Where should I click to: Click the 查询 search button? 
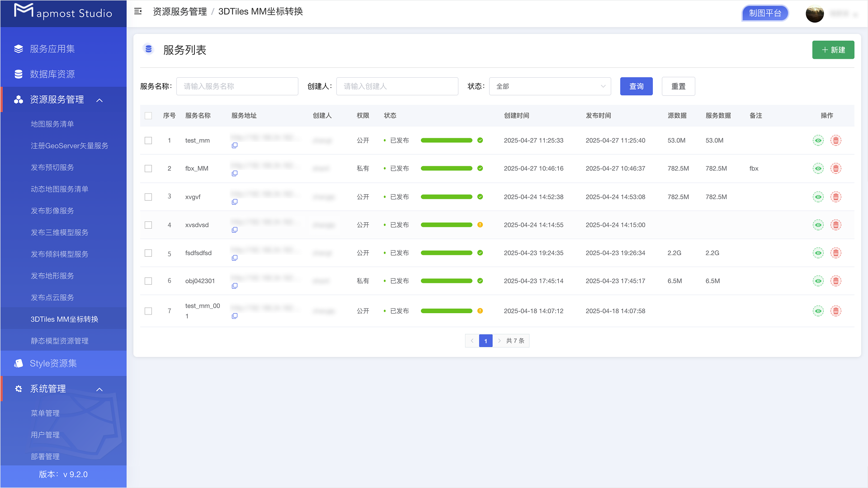click(636, 86)
